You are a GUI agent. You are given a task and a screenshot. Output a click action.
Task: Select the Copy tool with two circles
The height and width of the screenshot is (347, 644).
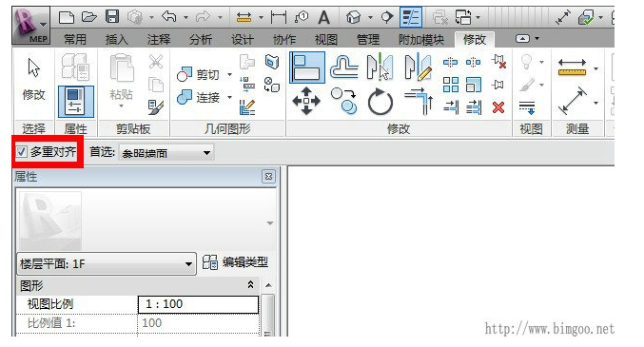pyautogui.click(x=343, y=101)
